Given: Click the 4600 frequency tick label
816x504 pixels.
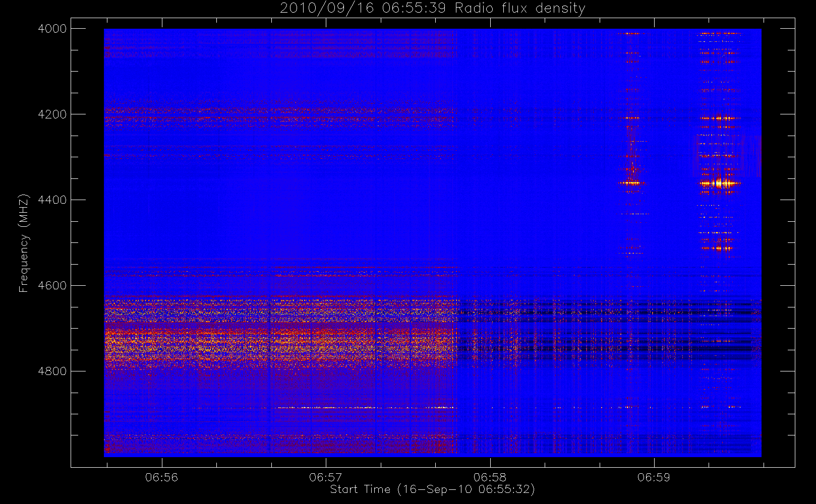Looking at the screenshot, I should coord(52,286).
